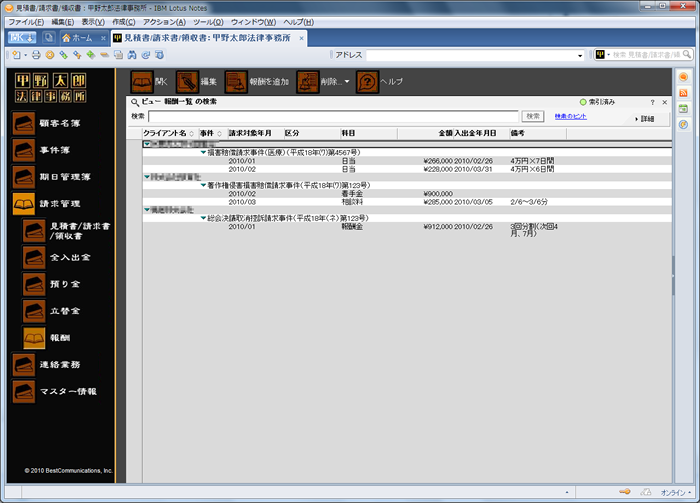The width and height of the screenshot is (700, 503).
Task: Click the magnifier in the top search box
Action: coord(687,54)
